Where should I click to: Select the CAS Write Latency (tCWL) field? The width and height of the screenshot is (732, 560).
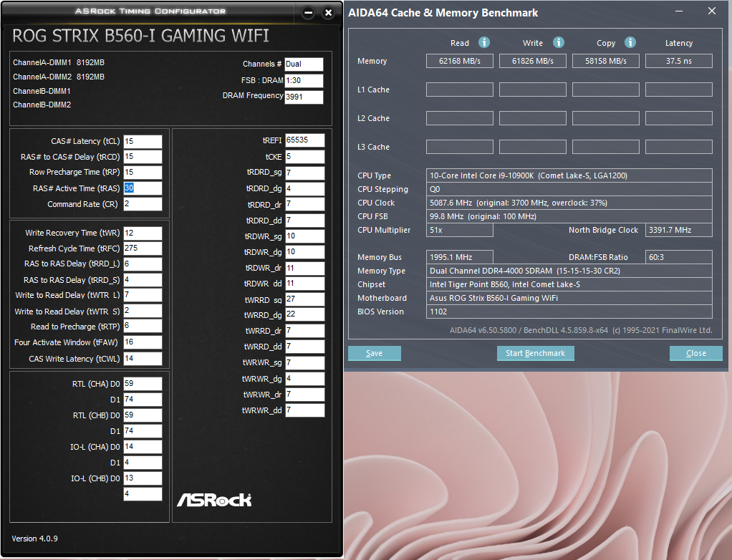pos(143,358)
